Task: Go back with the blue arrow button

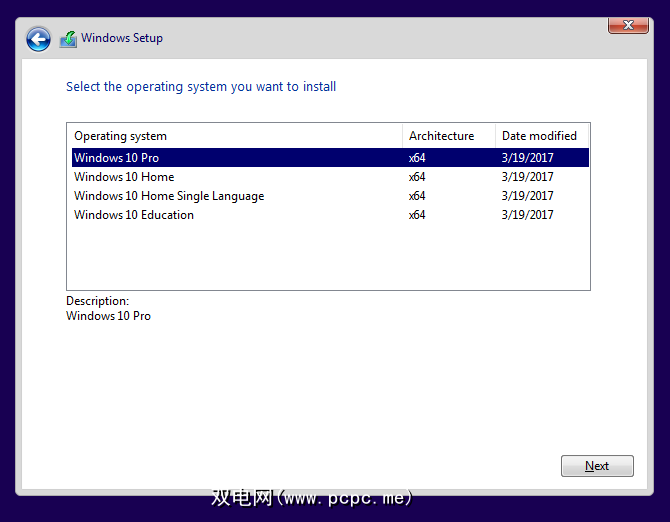Action: 38,39
